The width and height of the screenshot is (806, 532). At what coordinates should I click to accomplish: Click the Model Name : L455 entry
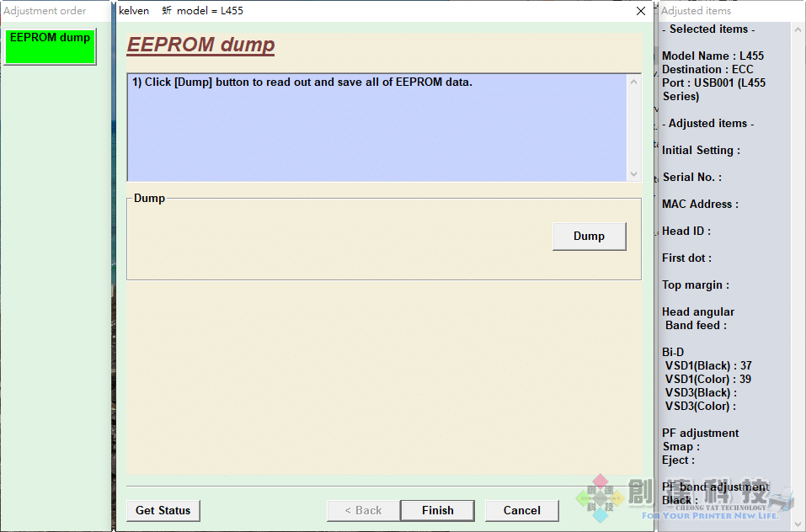[712, 56]
